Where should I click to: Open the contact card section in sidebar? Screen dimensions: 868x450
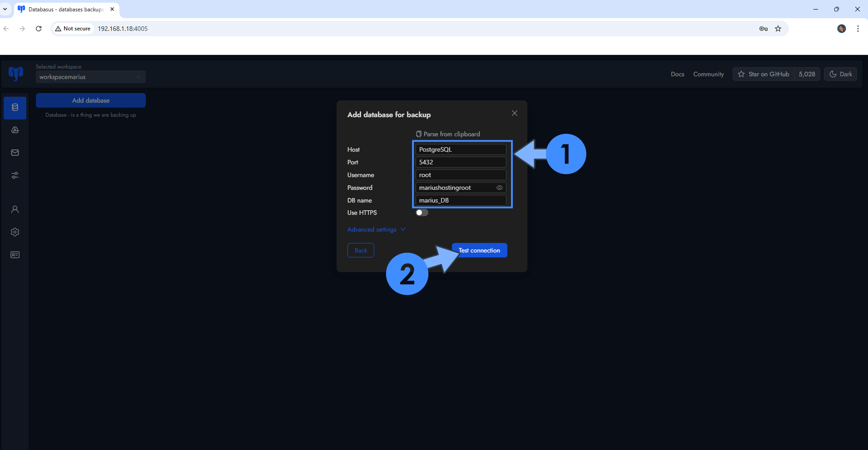point(15,255)
